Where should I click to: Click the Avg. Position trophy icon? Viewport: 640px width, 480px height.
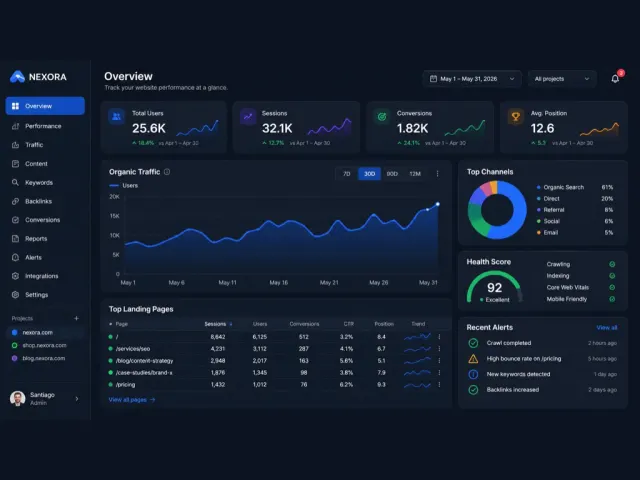[x=516, y=117]
